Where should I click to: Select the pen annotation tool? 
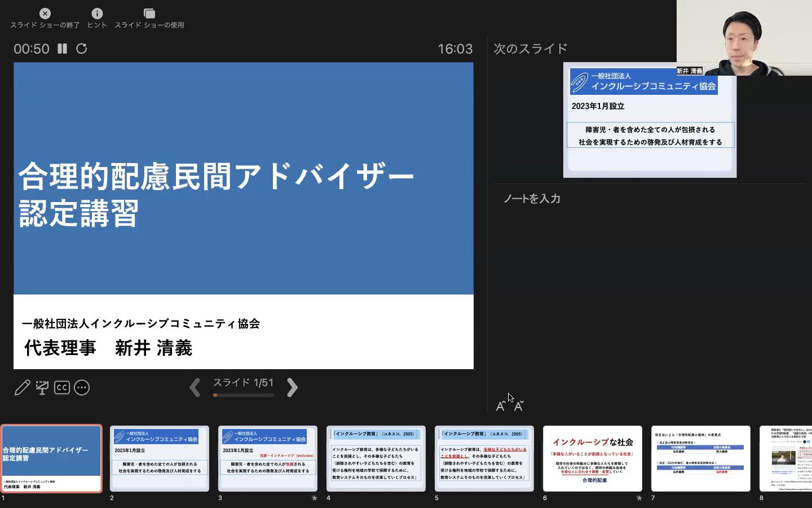tap(23, 388)
